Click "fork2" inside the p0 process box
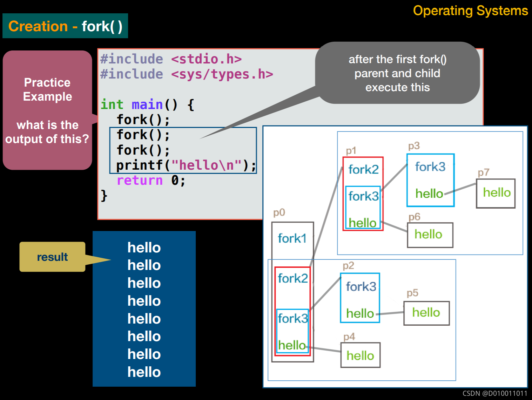 [x=293, y=278]
